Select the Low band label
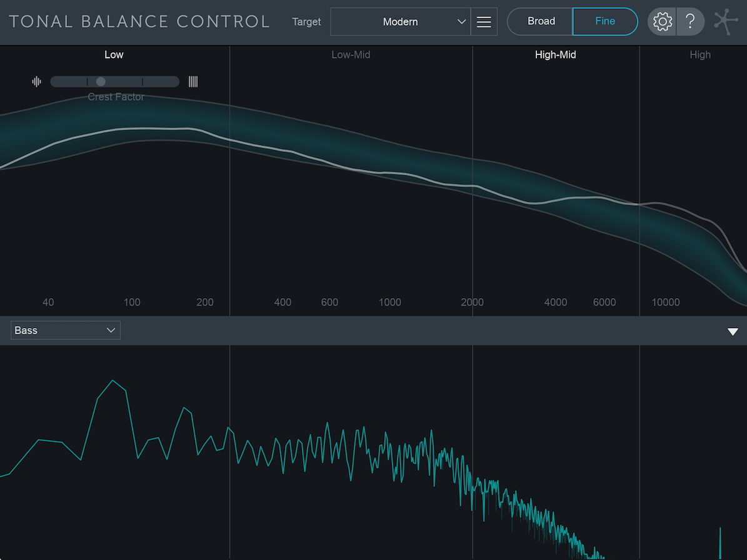747x560 pixels. [x=114, y=55]
